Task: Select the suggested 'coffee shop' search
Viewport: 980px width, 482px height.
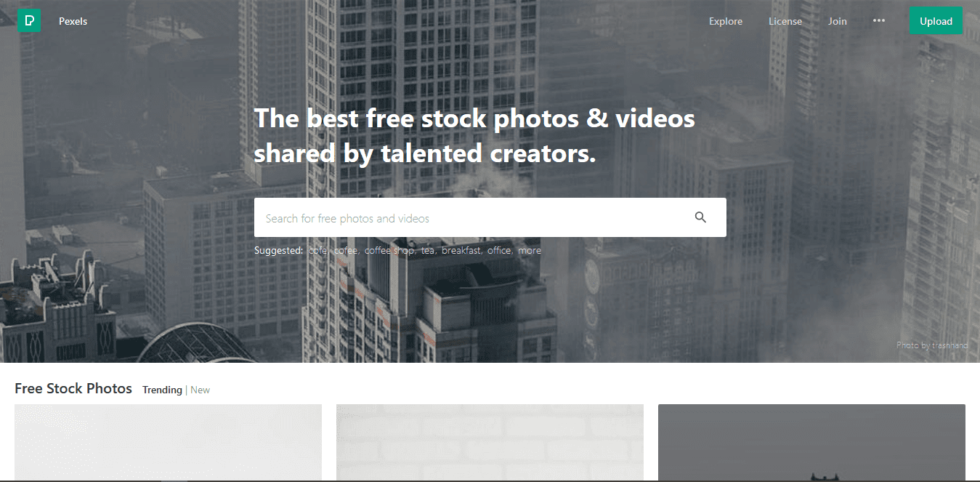Action: (389, 250)
